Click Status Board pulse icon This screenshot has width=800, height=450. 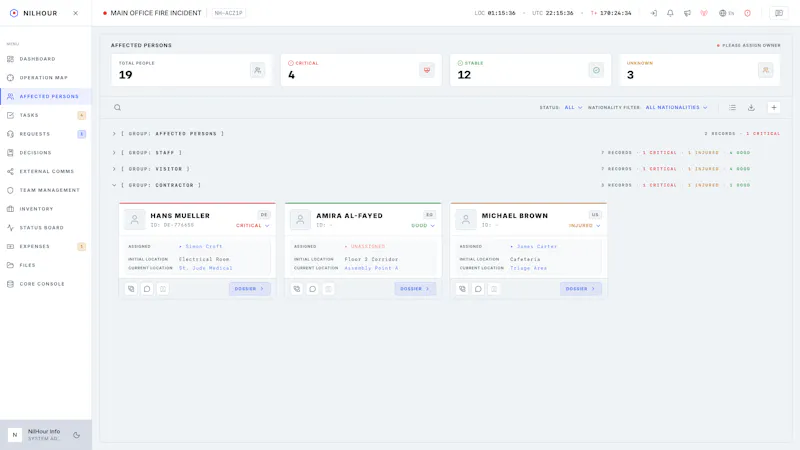[x=10, y=228]
